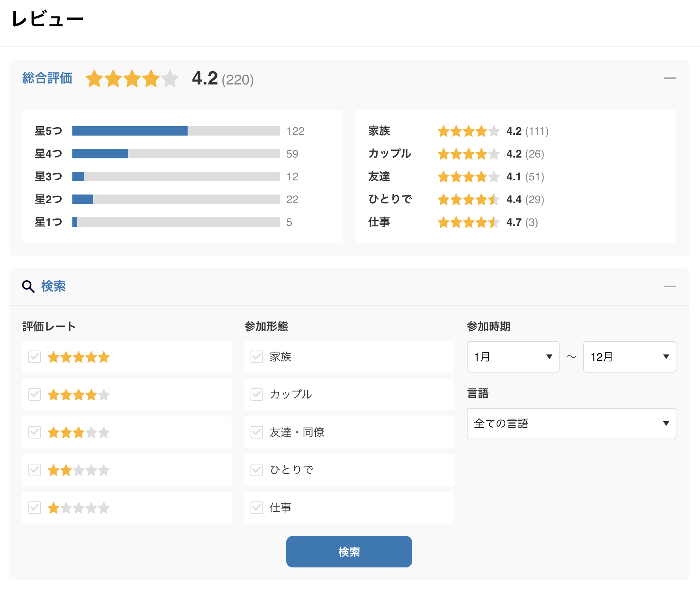The height and width of the screenshot is (591, 700).
Task: Collapse the 総合評価 section
Action: coord(670,79)
